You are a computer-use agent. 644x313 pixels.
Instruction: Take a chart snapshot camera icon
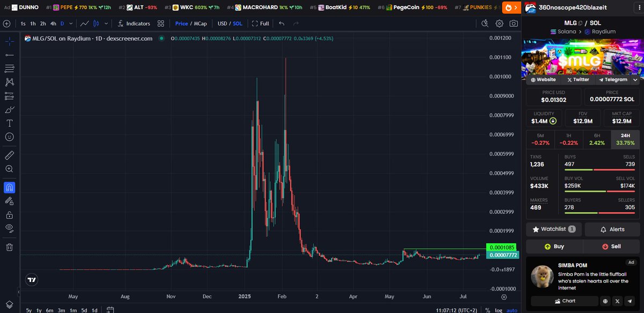(514, 24)
